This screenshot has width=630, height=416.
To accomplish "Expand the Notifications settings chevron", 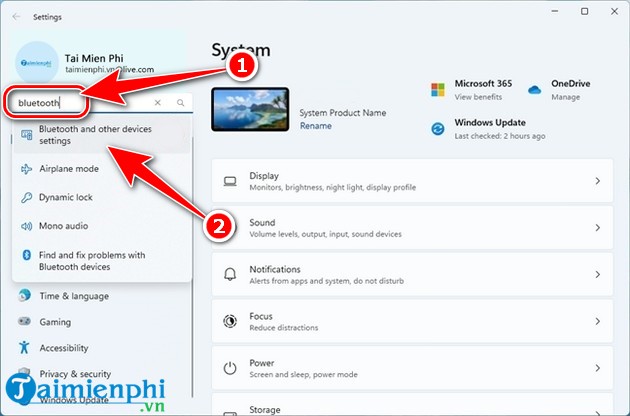I will tap(597, 275).
